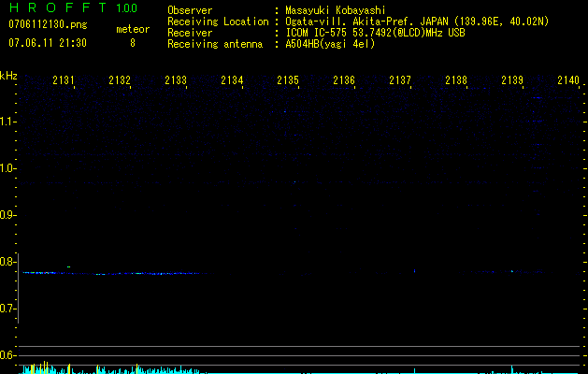Click the bright echo spike below 2137
This screenshot has height=374, width=588.
(x=414, y=270)
